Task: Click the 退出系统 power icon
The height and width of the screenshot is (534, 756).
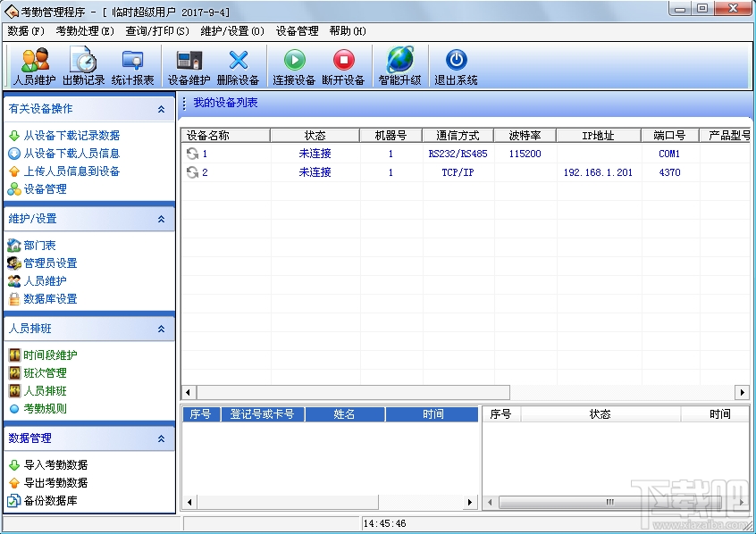Action: 456,61
